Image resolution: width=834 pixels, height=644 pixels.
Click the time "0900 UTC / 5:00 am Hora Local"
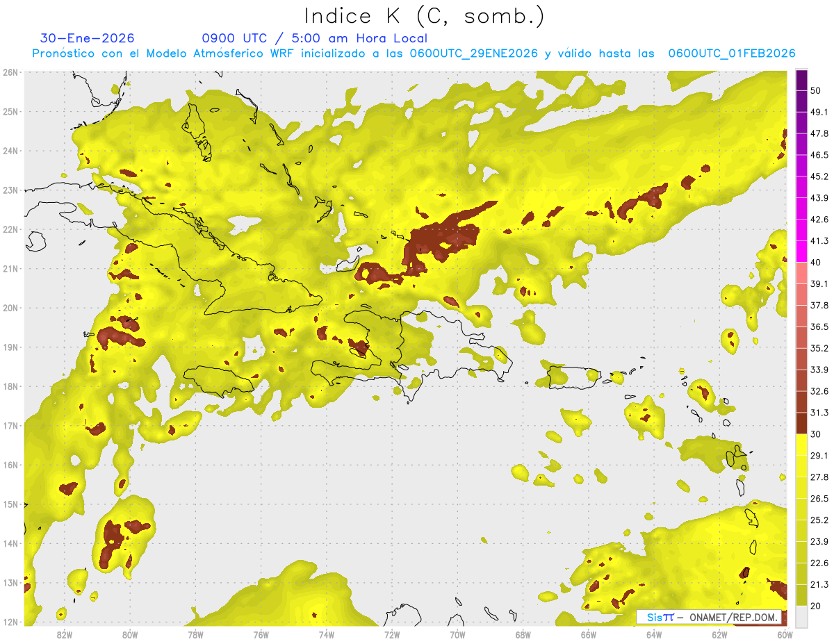(314, 38)
